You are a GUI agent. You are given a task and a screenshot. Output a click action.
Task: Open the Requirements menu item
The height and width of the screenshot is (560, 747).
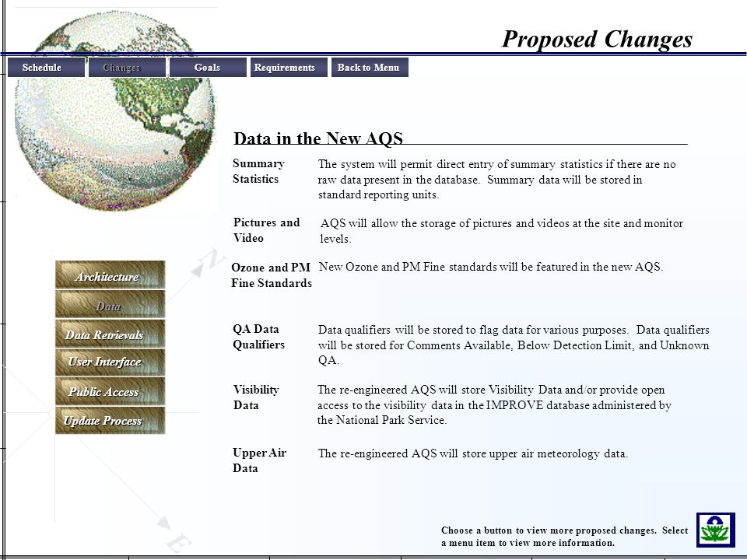pos(289,67)
